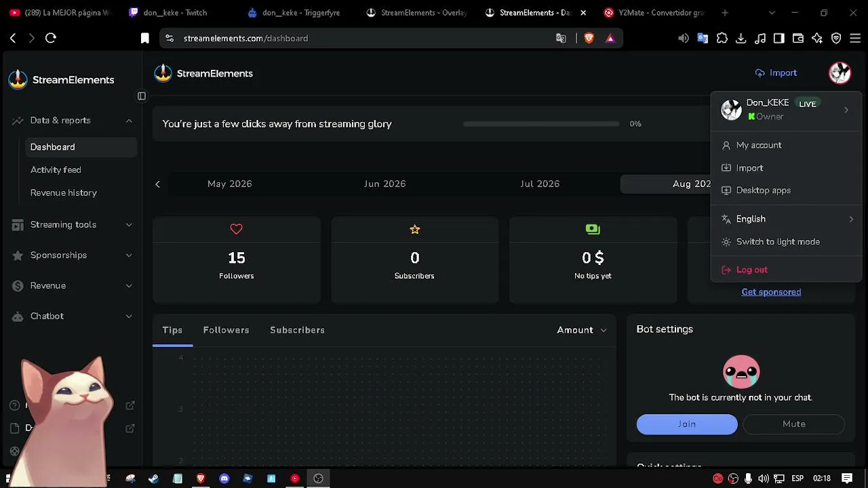The image size is (868, 488).
Task: Click the translate page icon in address bar
Action: point(561,39)
